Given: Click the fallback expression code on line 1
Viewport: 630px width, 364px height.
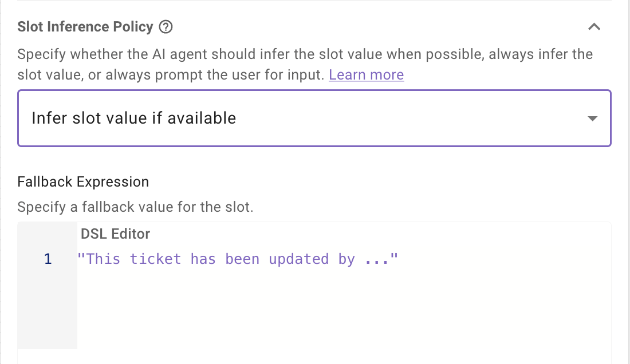Looking at the screenshot, I should [x=238, y=259].
